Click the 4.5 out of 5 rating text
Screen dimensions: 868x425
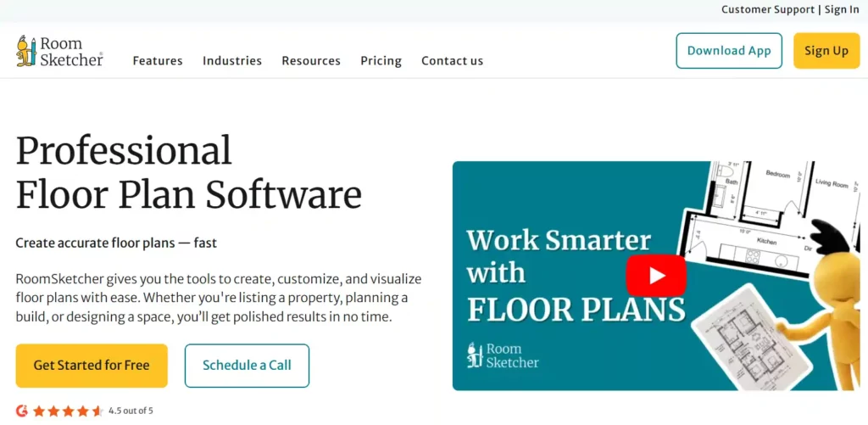point(132,411)
